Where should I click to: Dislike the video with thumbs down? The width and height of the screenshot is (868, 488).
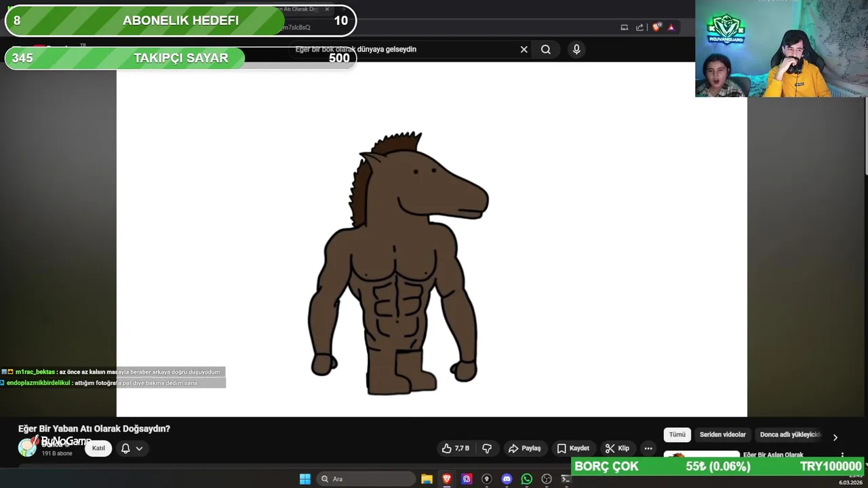(x=487, y=448)
